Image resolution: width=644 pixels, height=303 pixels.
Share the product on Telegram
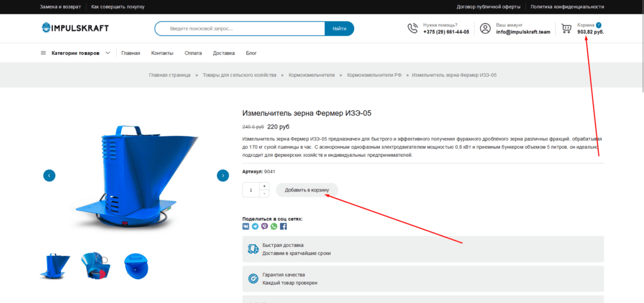pyautogui.click(x=255, y=226)
